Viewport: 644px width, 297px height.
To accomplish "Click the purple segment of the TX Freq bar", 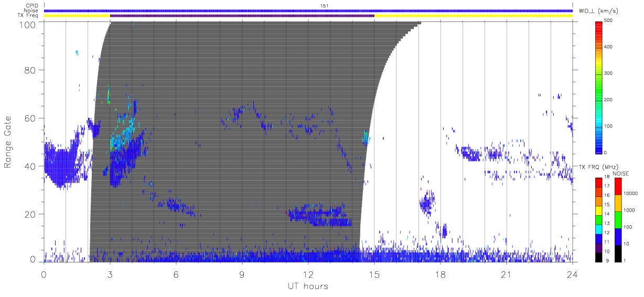I will [242, 16].
